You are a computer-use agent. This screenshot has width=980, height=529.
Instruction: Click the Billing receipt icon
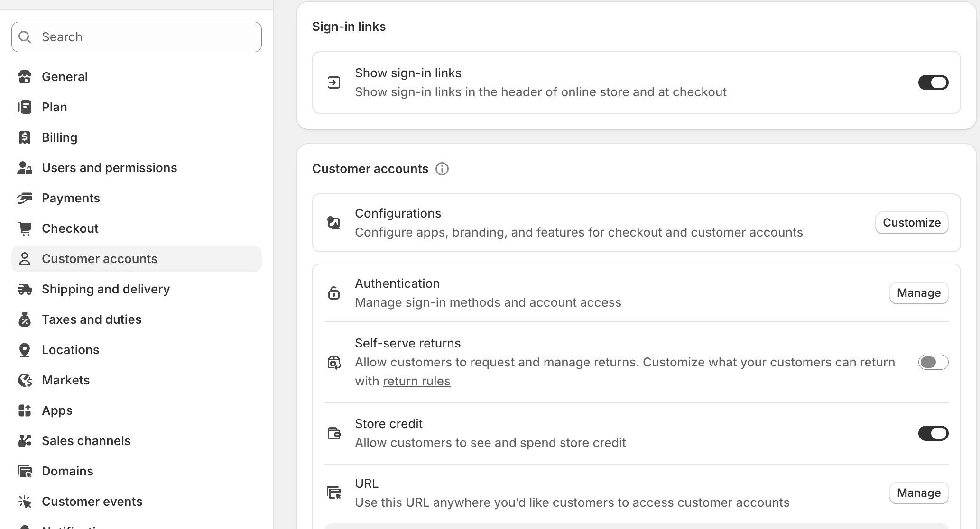click(25, 137)
